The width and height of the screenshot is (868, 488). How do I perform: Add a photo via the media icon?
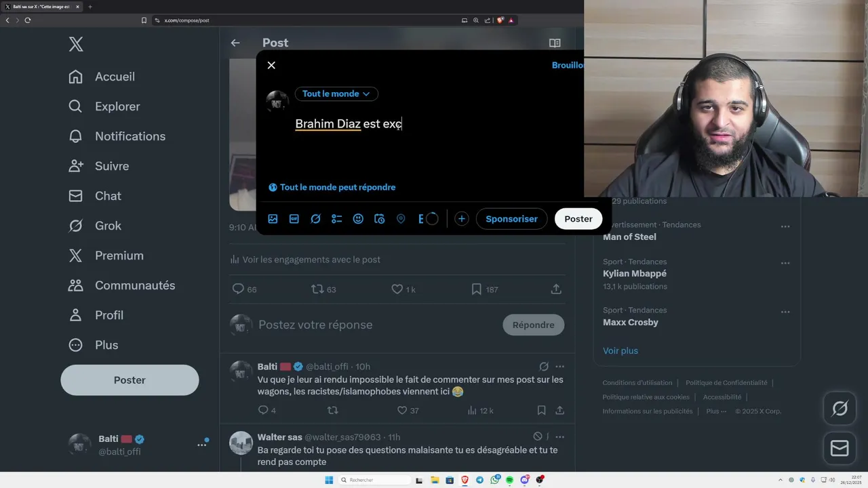(273, 219)
